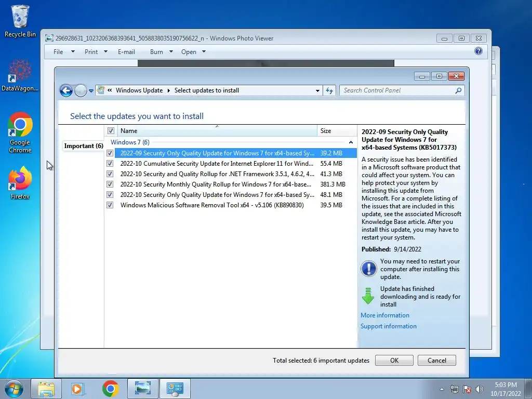Image resolution: width=532 pixels, height=399 pixels.
Task: Open File Explorer from the taskbar
Action: 46,389
